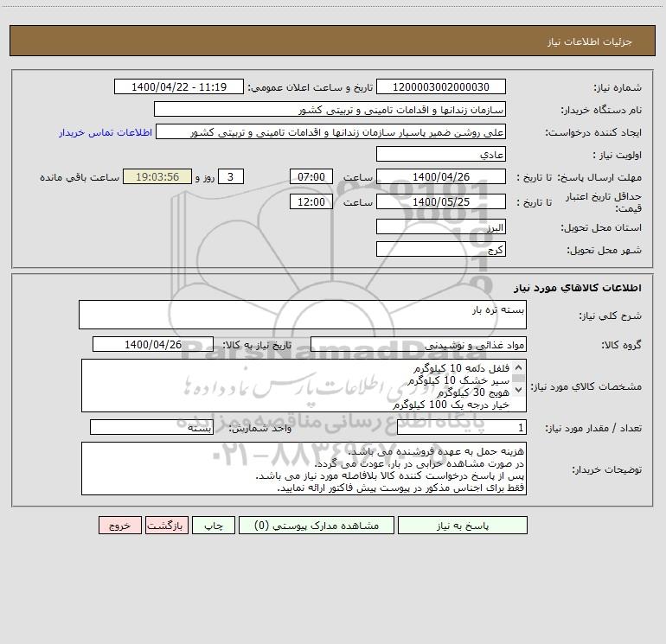666x644 pixels.
Task: Open اطلاعات تماس خریدار link
Action: [106, 132]
